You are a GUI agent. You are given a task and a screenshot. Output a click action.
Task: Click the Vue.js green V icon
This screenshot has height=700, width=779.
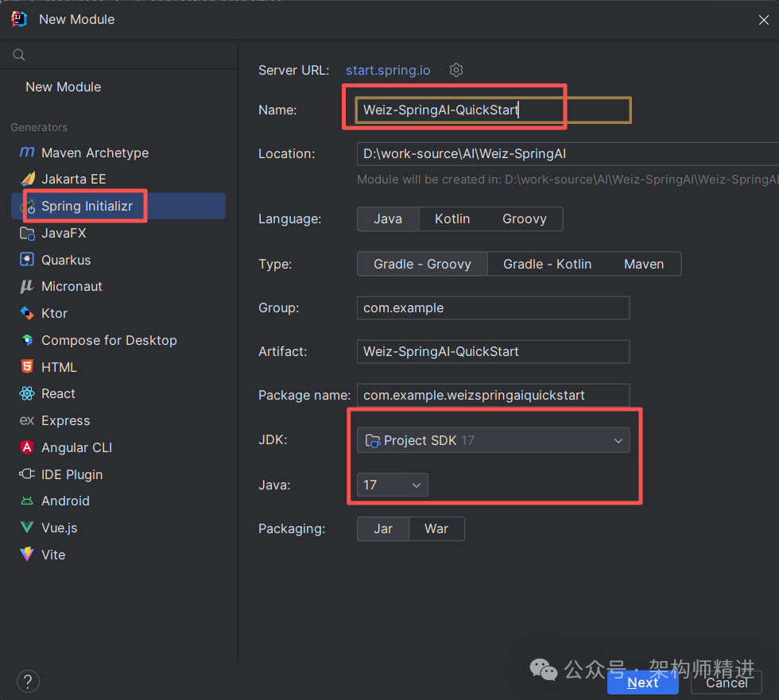point(27,528)
